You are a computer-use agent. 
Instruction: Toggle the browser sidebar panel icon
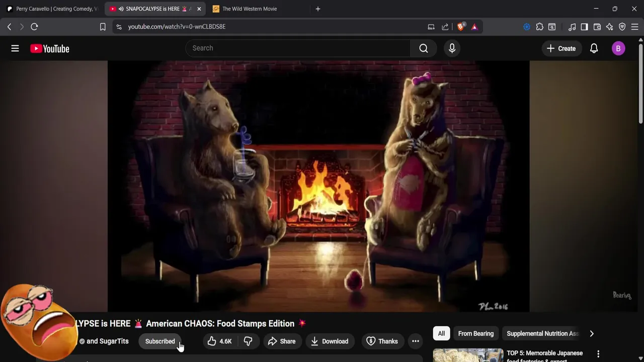pyautogui.click(x=584, y=27)
